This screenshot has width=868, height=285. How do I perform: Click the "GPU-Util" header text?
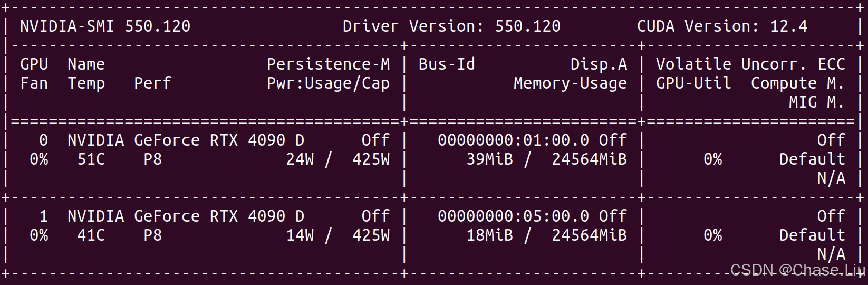pos(693,83)
